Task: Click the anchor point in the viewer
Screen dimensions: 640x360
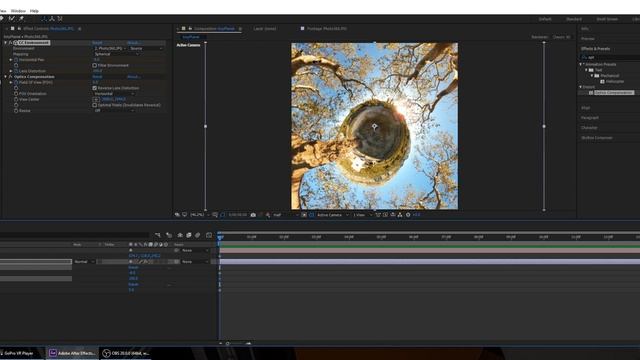Action: [375, 127]
